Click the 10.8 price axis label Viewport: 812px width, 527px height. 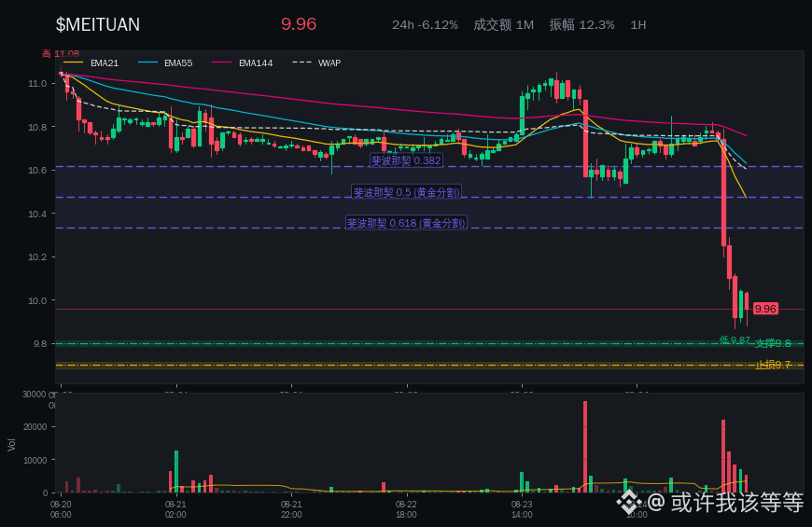point(37,127)
